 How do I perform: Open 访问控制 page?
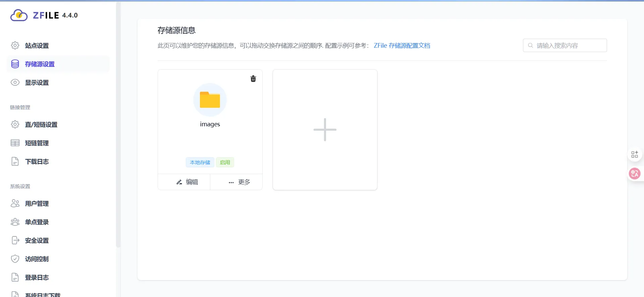58,259
